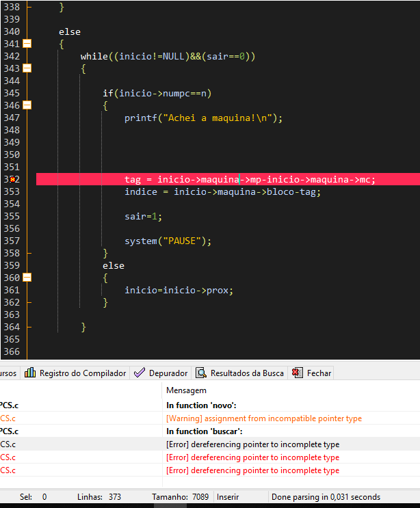The width and height of the screenshot is (420, 508).
Task: Open the Registro do Compilador tab
Action: [75, 373]
